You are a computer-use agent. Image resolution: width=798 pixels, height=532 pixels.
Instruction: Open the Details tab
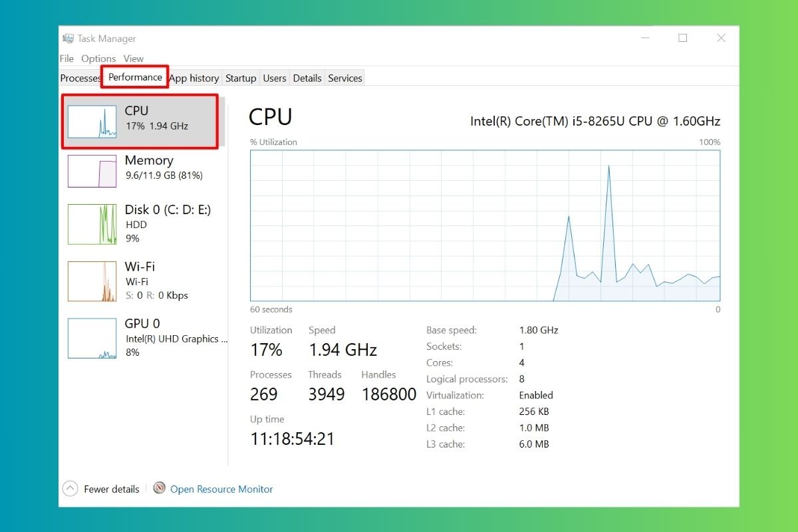pos(307,78)
